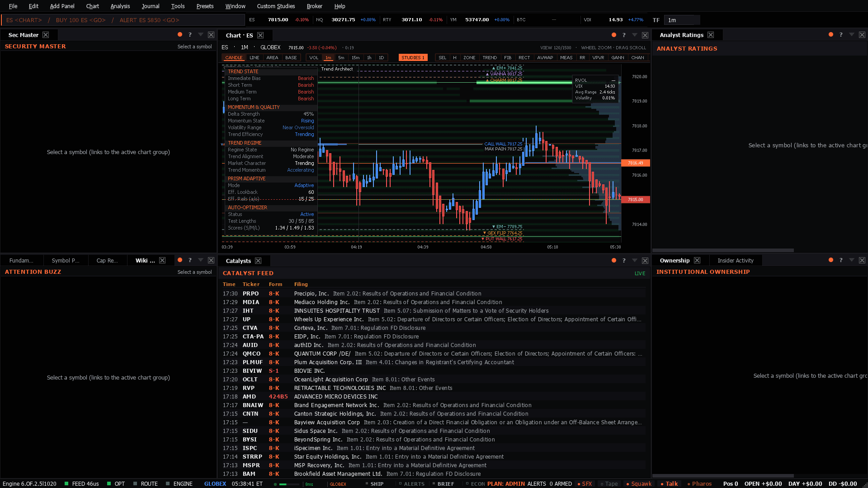
Task: Open the Analysis menu
Action: pos(120,6)
